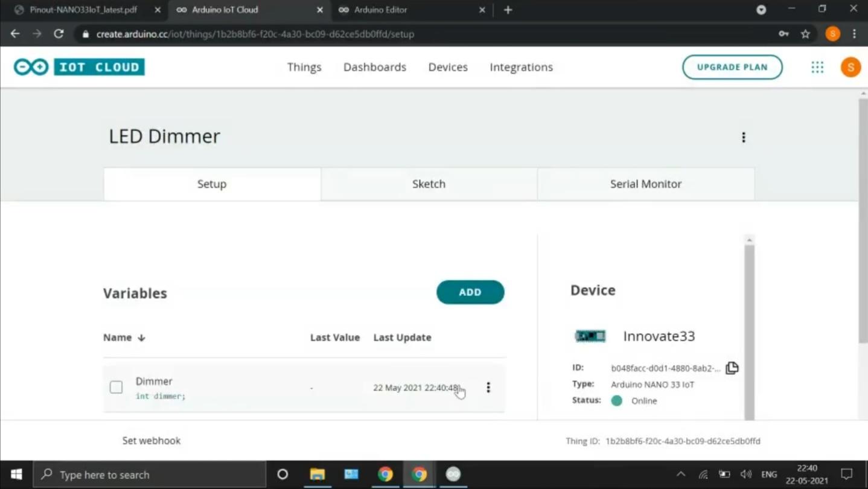Open the Windows Start menu

(16, 475)
